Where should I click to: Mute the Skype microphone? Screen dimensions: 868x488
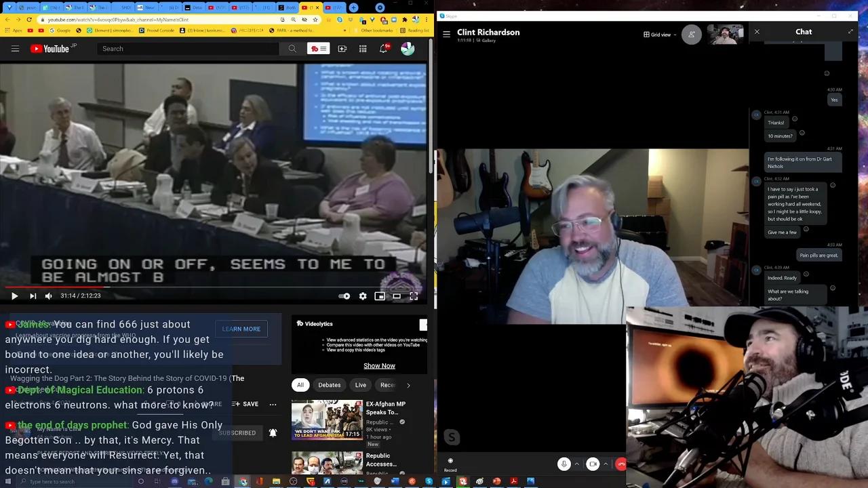pos(564,464)
